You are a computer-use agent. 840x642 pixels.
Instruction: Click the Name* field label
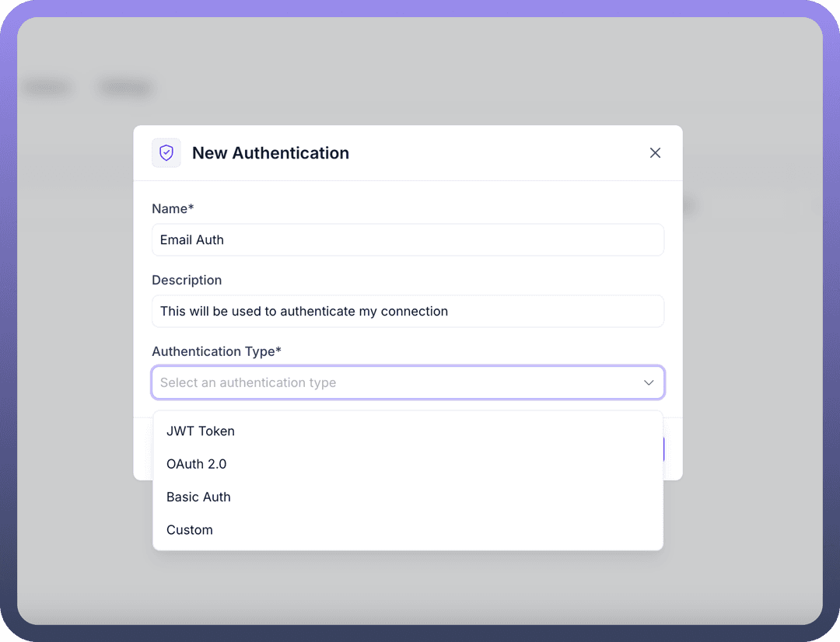click(173, 209)
